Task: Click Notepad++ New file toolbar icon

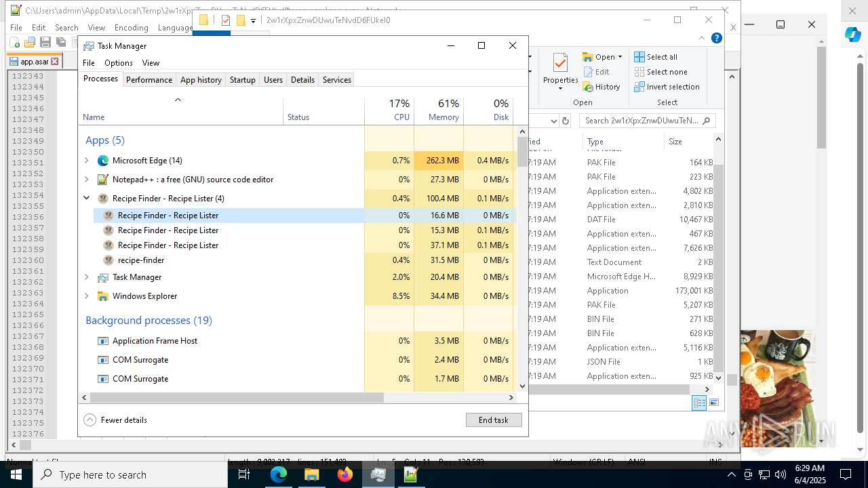Action: (15, 42)
